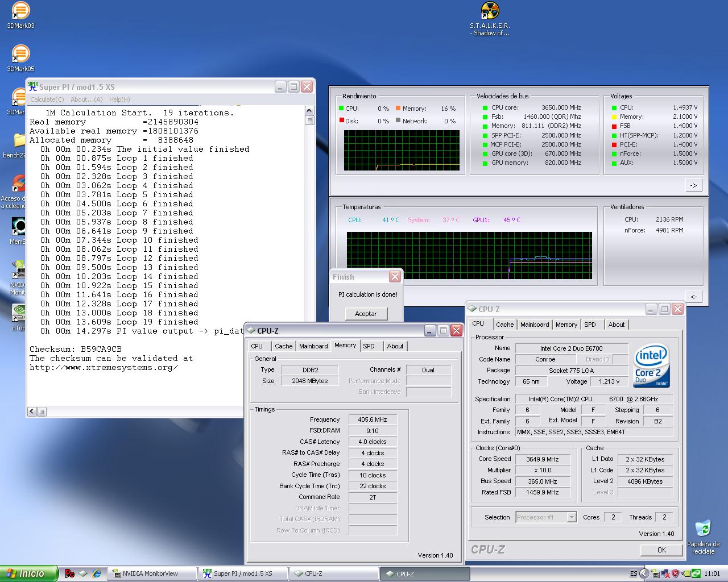Click the CPU temperature 41 °C reading

(390, 220)
